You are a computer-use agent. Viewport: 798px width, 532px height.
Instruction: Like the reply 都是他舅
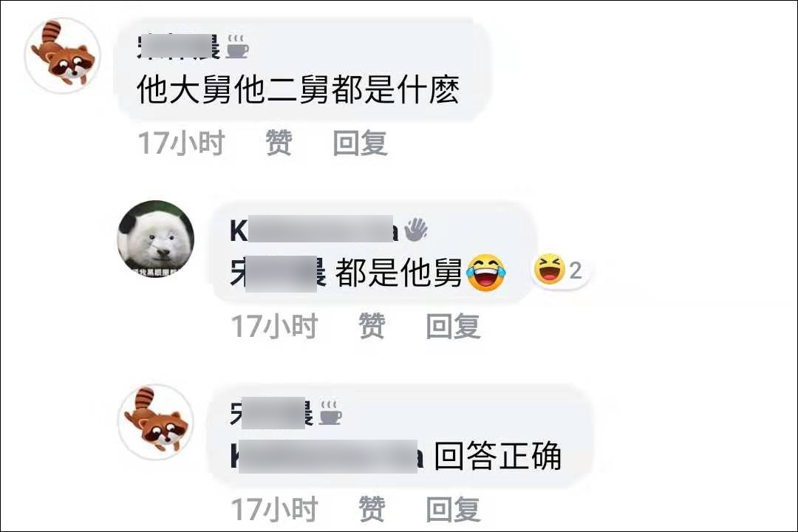tap(372, 326)
